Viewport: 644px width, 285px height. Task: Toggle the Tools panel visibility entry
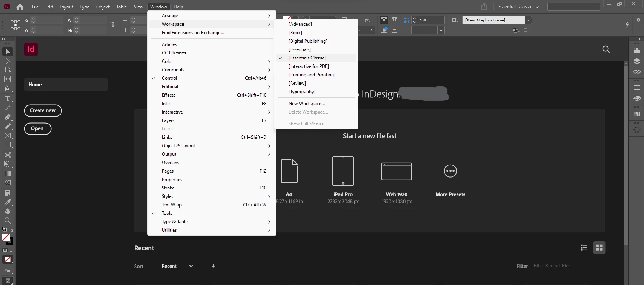(x=212, y=213)
